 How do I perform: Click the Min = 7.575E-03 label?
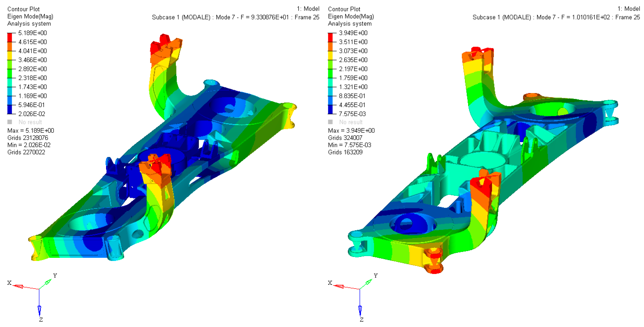[x=349, y=145]
